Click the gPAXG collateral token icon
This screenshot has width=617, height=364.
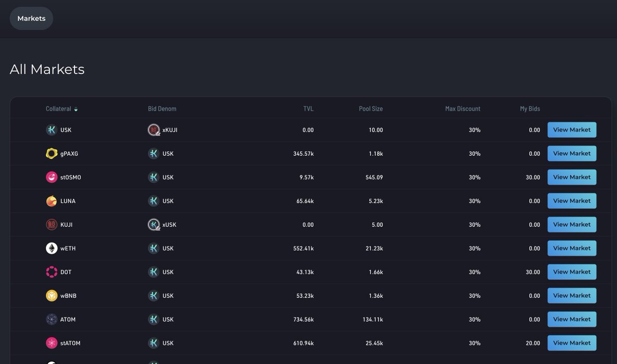click(x=51, y=154)
